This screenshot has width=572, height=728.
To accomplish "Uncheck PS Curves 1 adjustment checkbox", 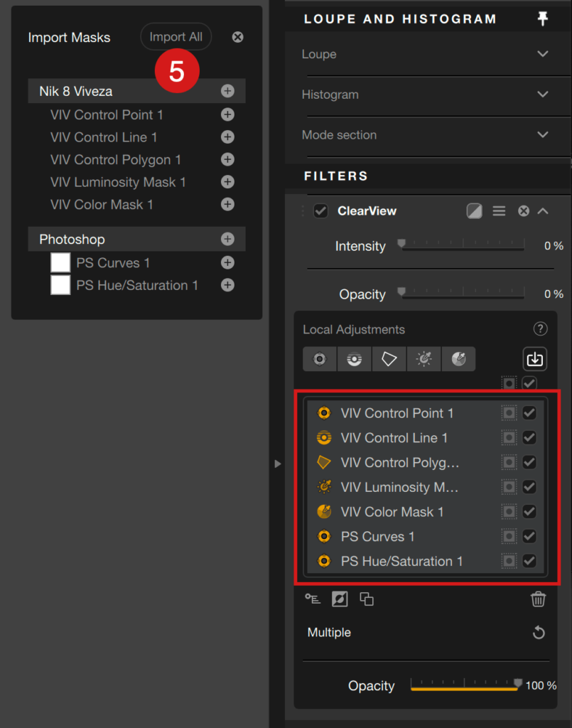I will [x=529, y=536].
